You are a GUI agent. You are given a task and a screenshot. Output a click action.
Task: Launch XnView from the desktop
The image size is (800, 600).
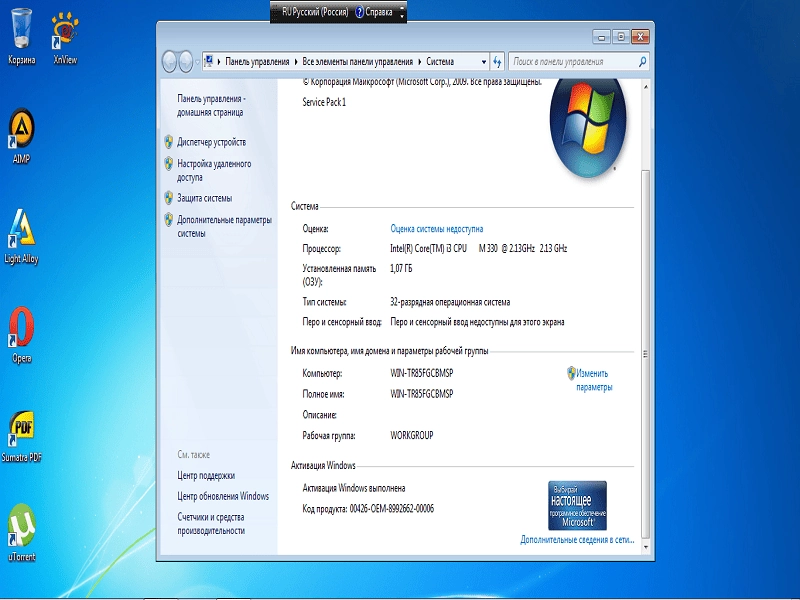pyautogui.click(x=65, y=37)
